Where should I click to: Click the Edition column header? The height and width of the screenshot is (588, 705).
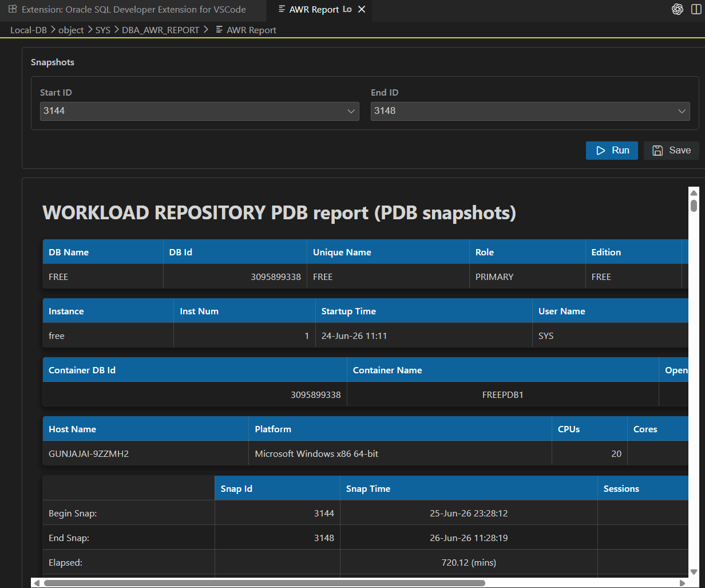click(634, 252)
